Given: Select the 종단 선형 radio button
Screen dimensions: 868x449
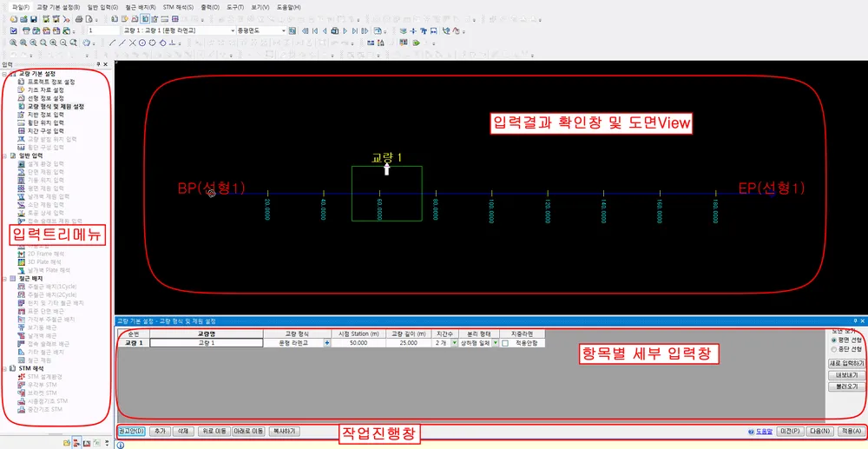Looking at the screenshot, I should 833,349.
